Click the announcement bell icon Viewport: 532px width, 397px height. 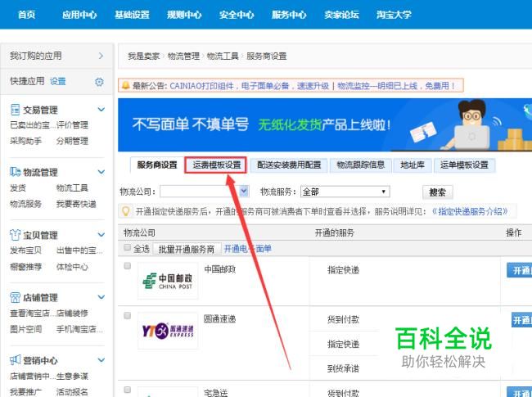pos(125,85)
